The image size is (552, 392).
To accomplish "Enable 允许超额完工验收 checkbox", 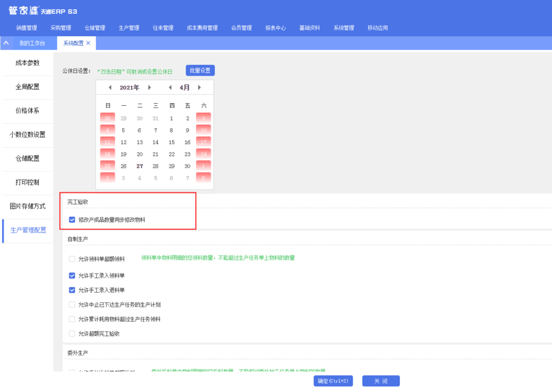I will click(72, 334).
